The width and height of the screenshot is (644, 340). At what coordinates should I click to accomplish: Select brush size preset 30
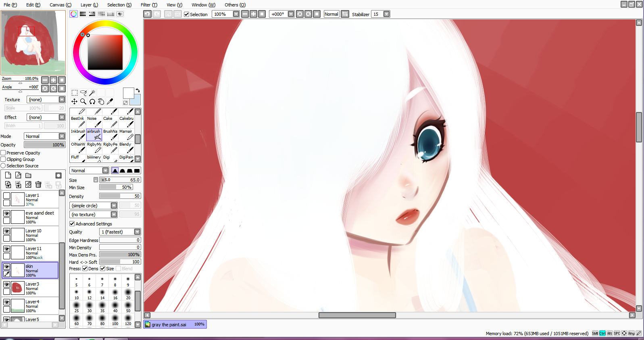pyautogui.click(x=90, y=307)
